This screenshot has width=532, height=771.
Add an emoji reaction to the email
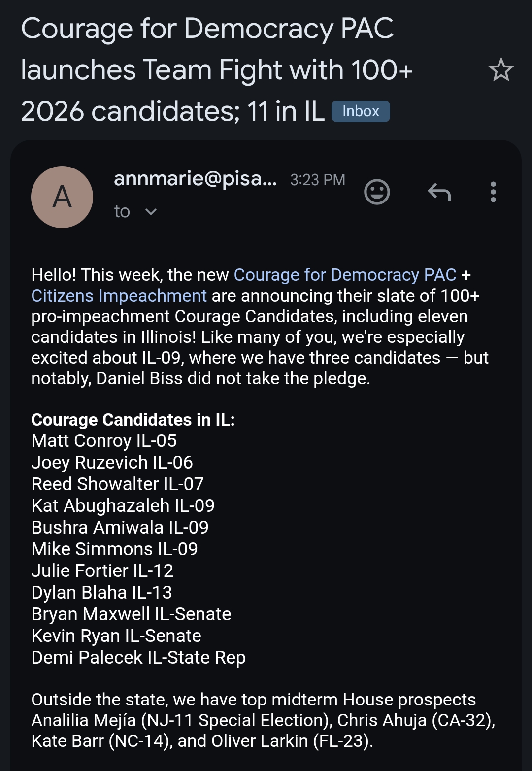[x=377, y=192]
